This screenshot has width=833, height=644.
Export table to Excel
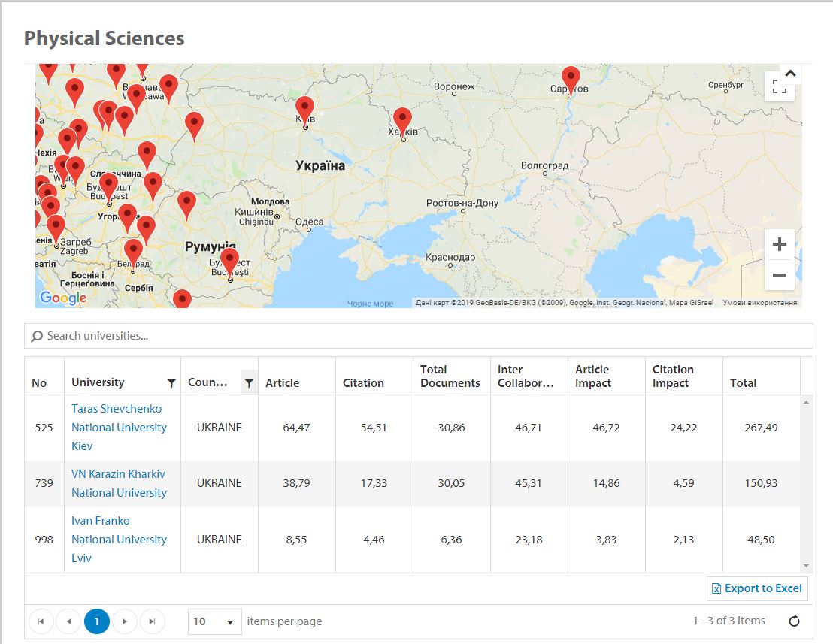(x=757, y=588)
